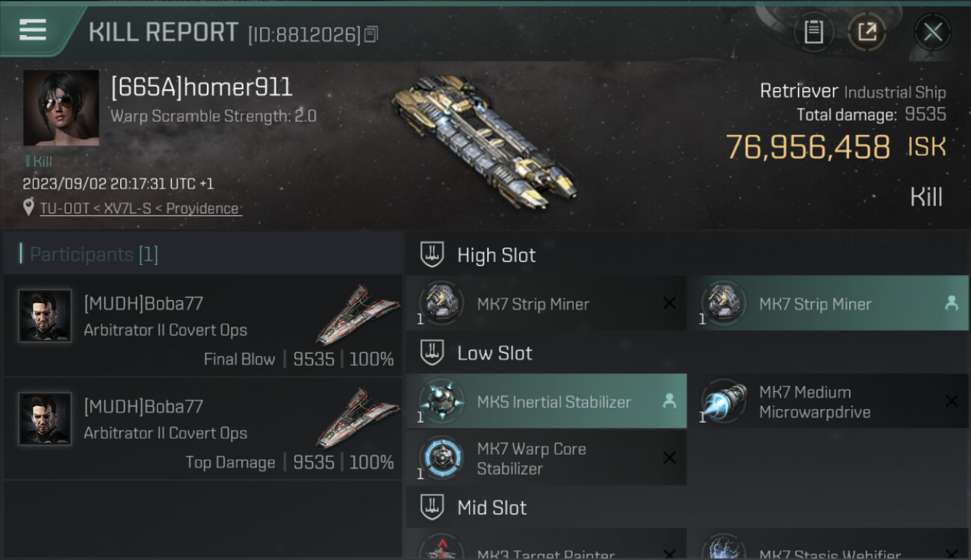
Task: Select the destroyed MK7 Strip Miner
Action: pyautogui.click(x=546, y=303)
